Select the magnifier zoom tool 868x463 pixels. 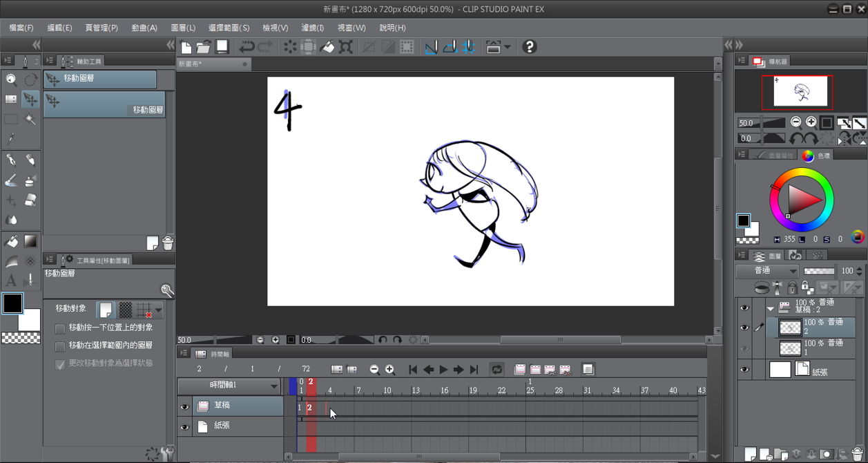point(11,79)
